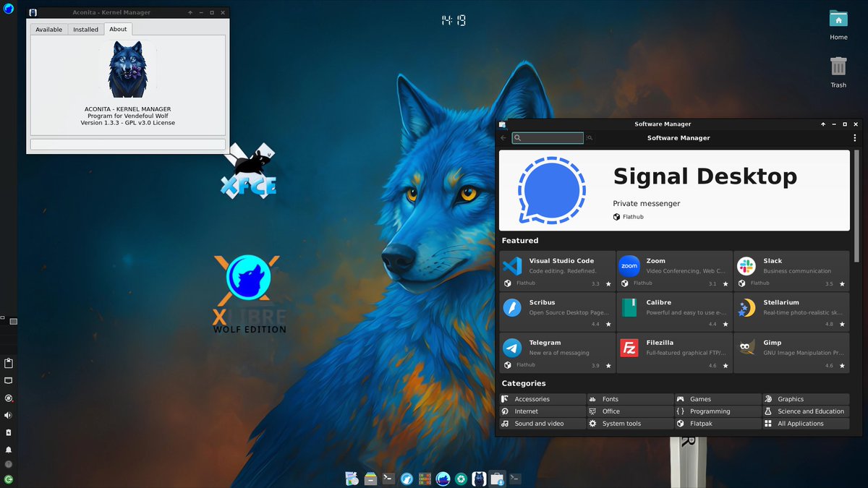Image resolution: width=868 pixels, height=488 pixels.
Task: Open the Science and Education category
Action: (806, 411)
